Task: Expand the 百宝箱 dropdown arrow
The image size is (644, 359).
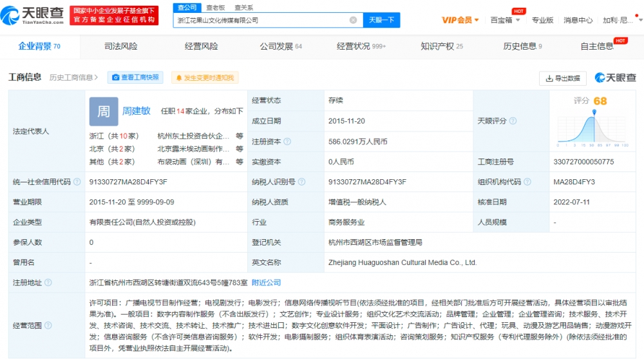Action: (518, 20)
